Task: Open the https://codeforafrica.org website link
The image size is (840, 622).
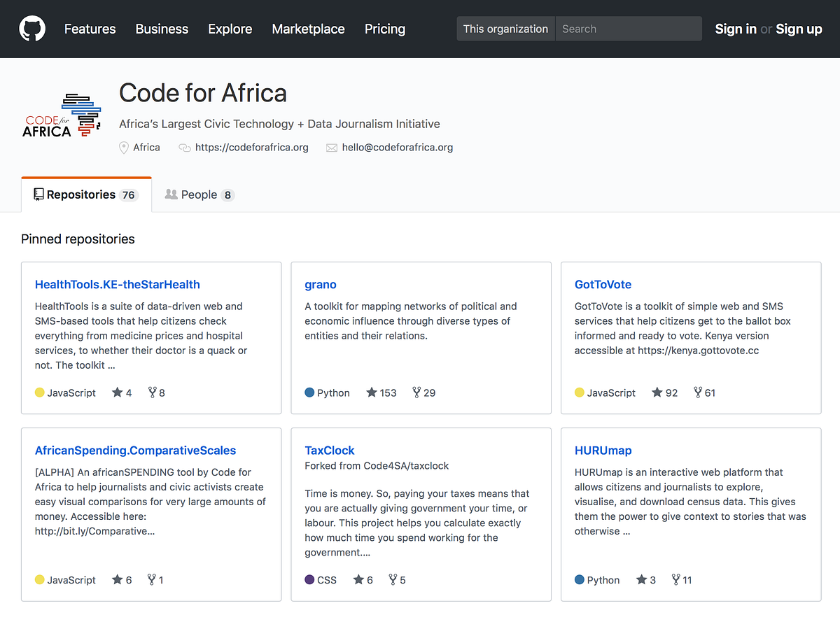Action: 251,148
